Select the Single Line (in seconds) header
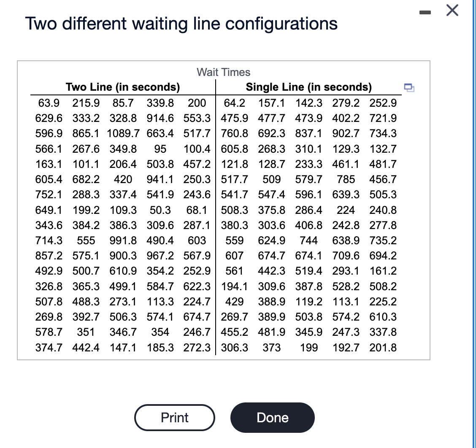476x448 pixels. click(x=308, y=87)
